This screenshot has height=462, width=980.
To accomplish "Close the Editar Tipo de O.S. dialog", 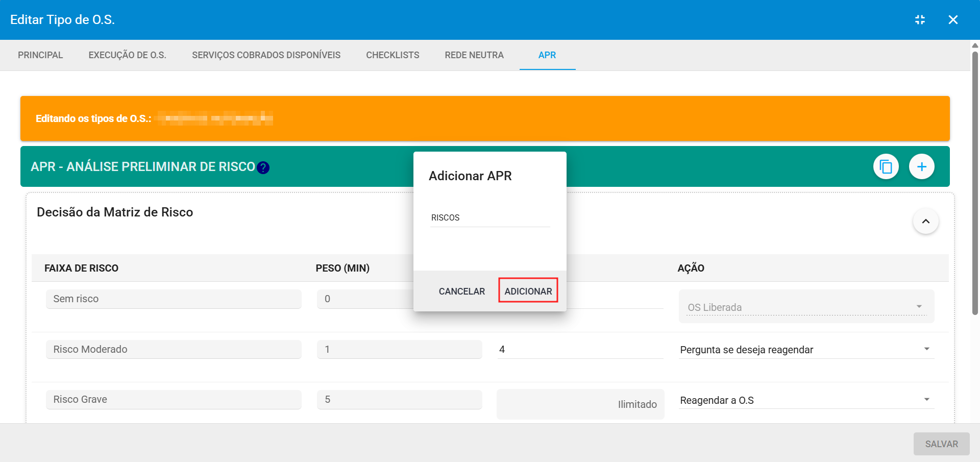I will click(x=952, y=20).
